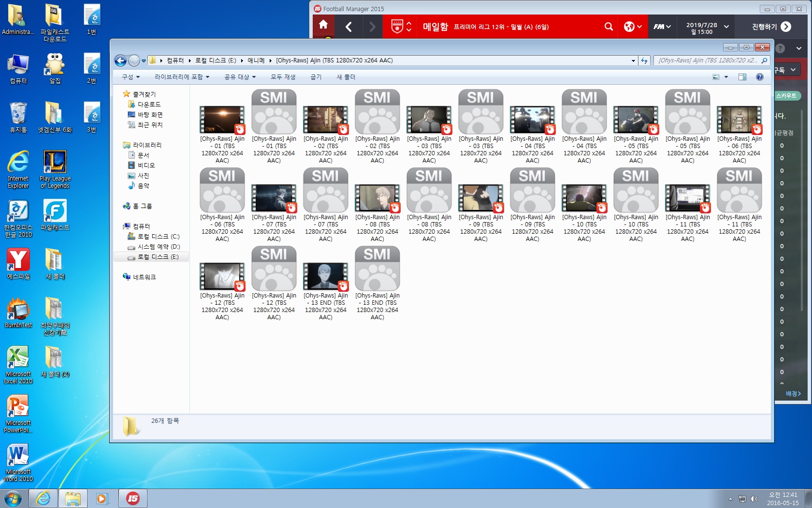This screenshot has width=812, height=508.
Task: Open 알집 desktop icon
Action: [x=55, y=68]
